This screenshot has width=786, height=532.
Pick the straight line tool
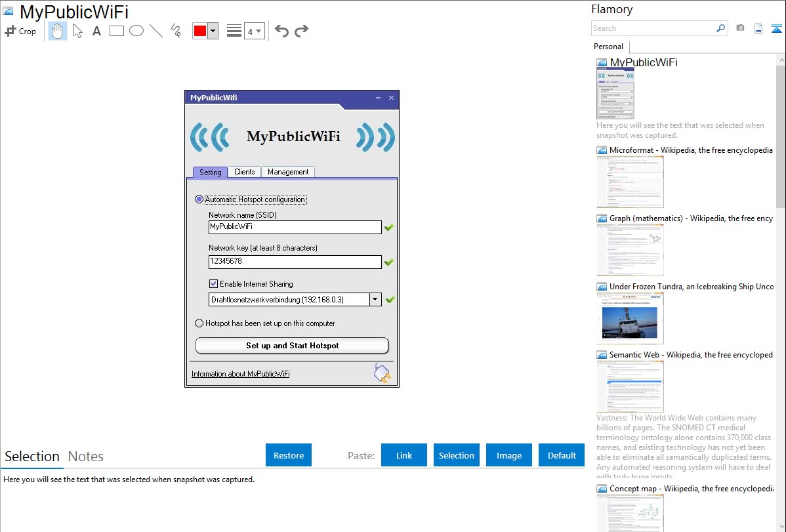156,31
